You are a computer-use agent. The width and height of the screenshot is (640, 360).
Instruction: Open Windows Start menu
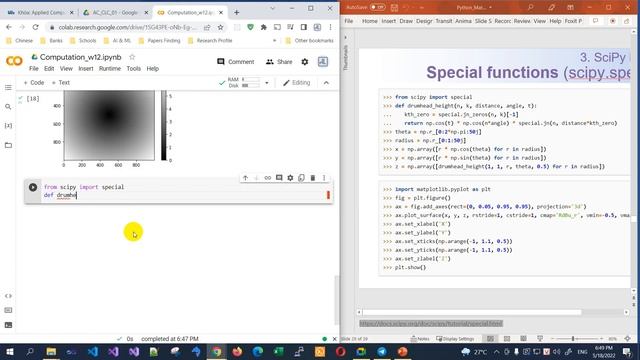point(10,351)
